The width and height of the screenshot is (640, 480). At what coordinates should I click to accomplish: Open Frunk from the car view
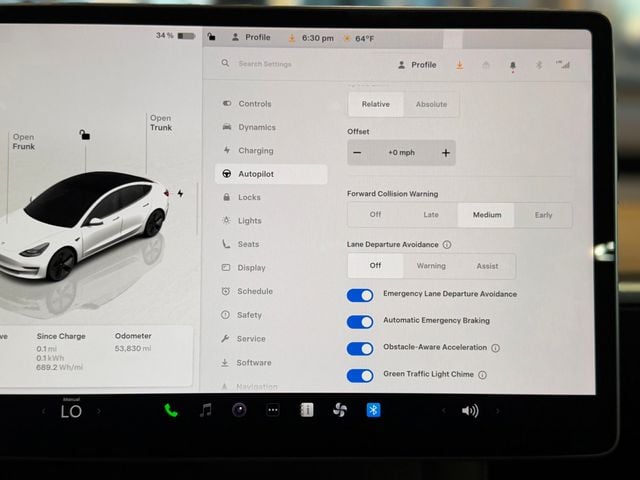(x=24, y=142)
